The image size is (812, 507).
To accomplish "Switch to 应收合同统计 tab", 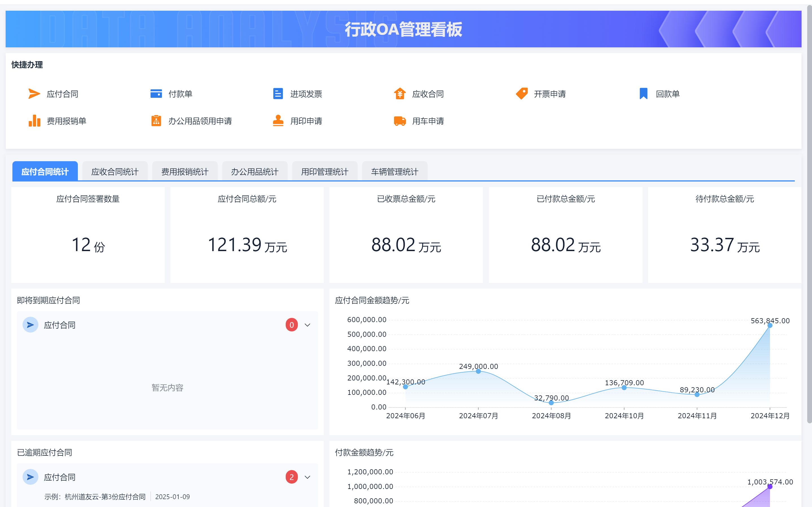I will 115,172.
